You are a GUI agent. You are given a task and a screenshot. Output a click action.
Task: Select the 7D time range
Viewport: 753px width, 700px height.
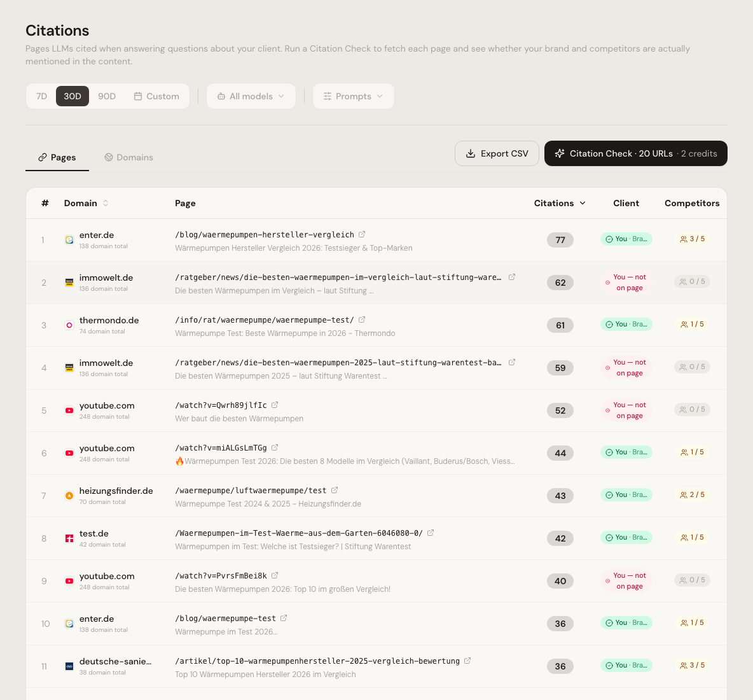42,96
